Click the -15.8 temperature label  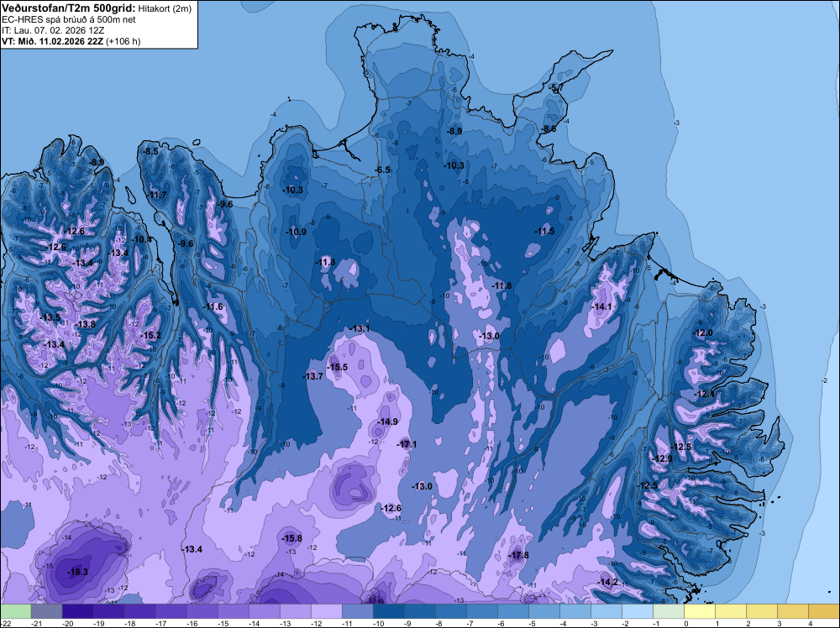[292, 538]
